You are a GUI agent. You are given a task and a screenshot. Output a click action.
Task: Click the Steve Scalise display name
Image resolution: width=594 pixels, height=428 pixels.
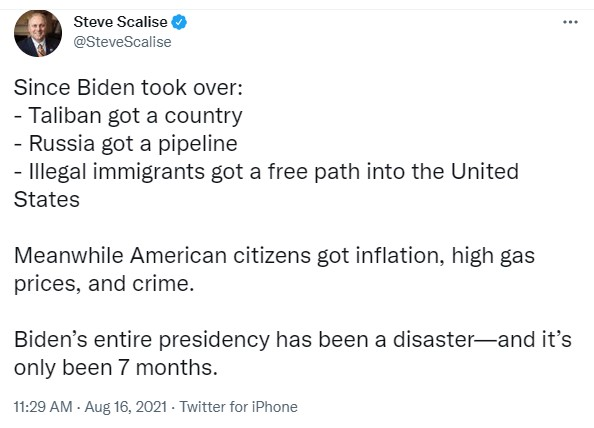pyautogui.click(x=120, y=22)
